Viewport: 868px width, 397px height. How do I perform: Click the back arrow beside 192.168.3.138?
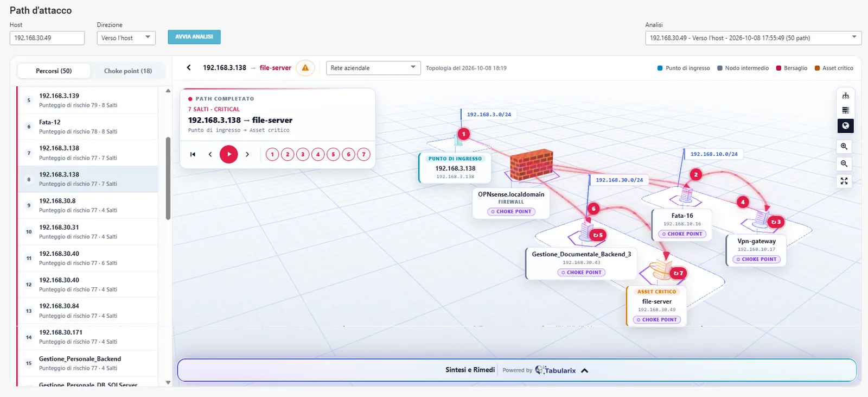[189, 68]
